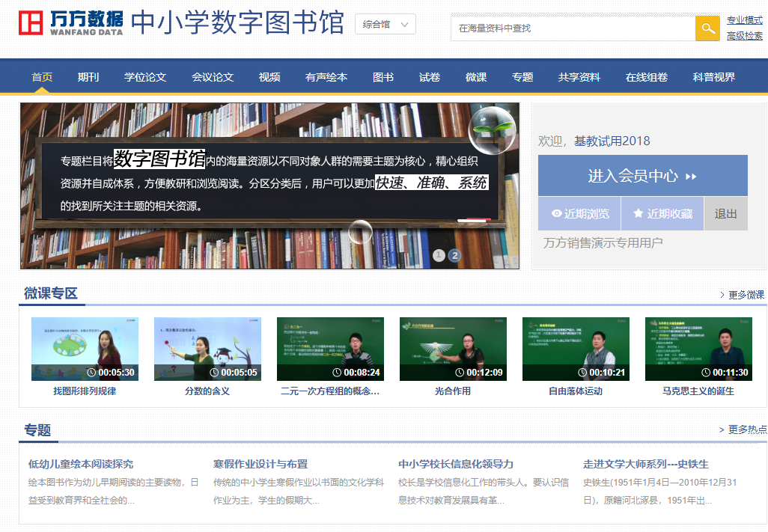The image size is (768, 532).
Task: Click the eye icon on 近期浏览
Action: click(556, 214)
